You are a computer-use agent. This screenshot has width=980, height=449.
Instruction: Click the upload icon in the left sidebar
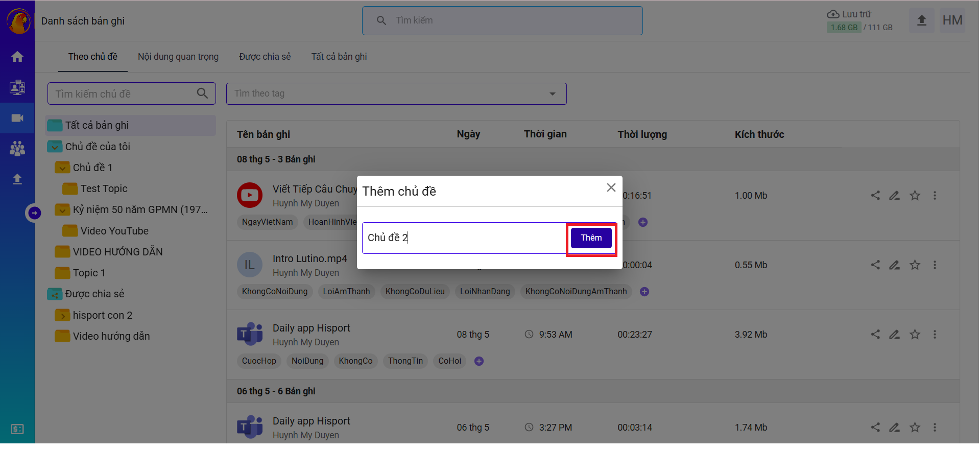tap(17, 179)
